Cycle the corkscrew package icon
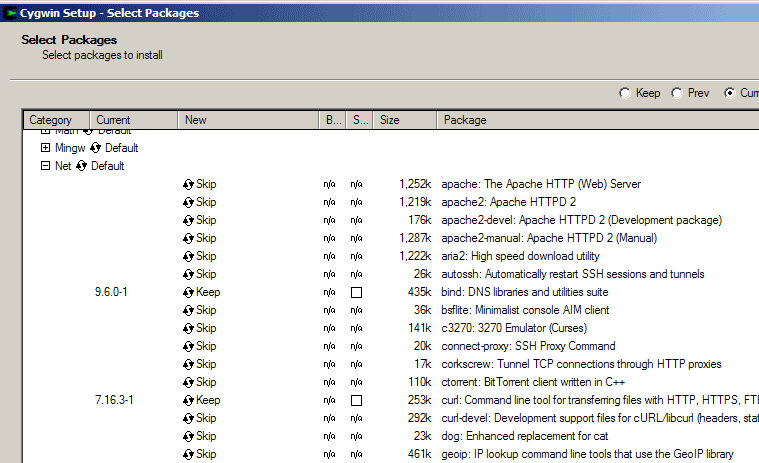The height and width of the screenshot is (463, 759). pyautogui.click(x=188, y=364)
